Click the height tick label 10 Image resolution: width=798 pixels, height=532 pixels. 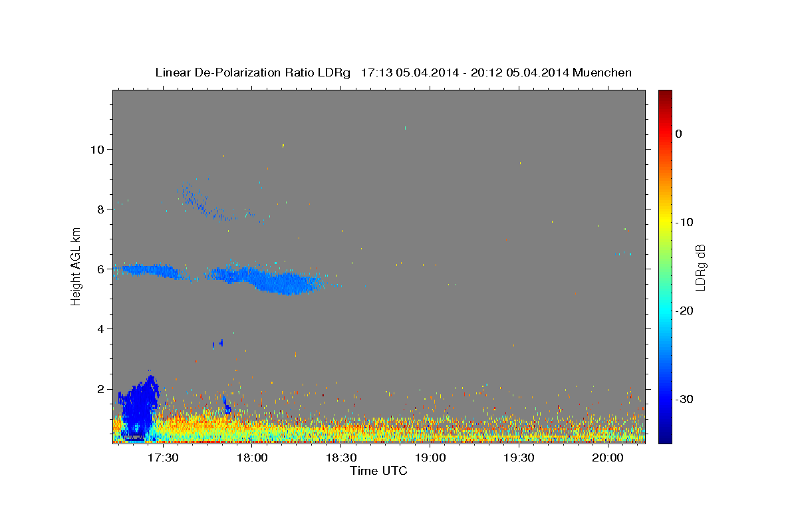(x=96, y=150)
